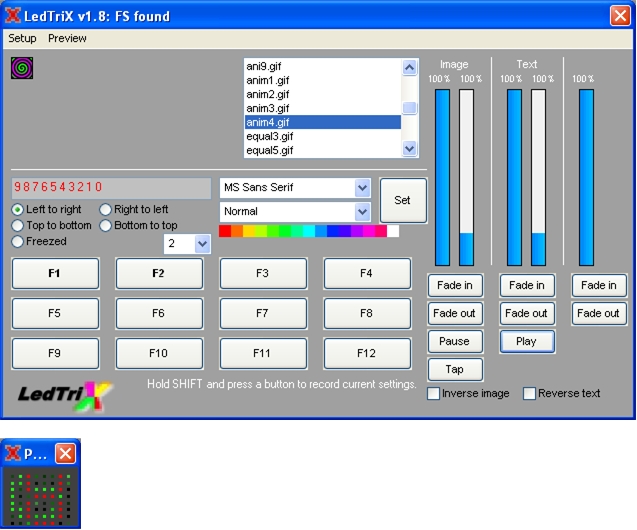The image size is (637, 530).
Task: Select anim4.gif highlighted entry
Action: pyautogui.click(x=323, y=122)
